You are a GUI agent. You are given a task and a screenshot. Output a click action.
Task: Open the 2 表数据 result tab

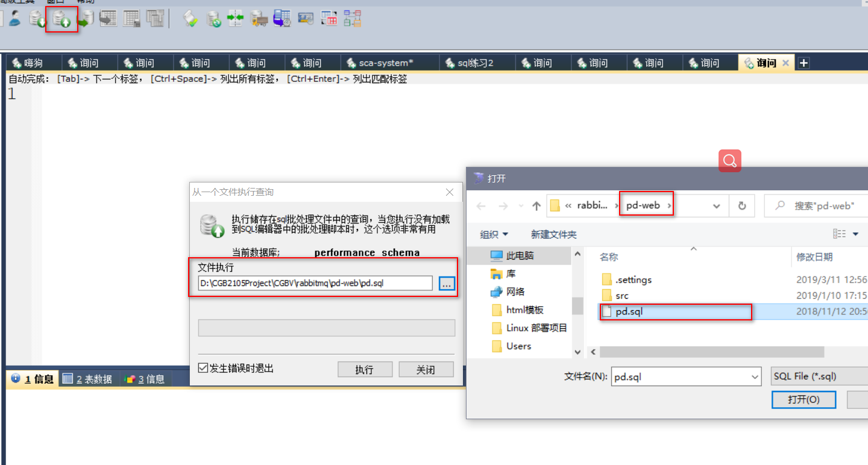click(88, 379)
